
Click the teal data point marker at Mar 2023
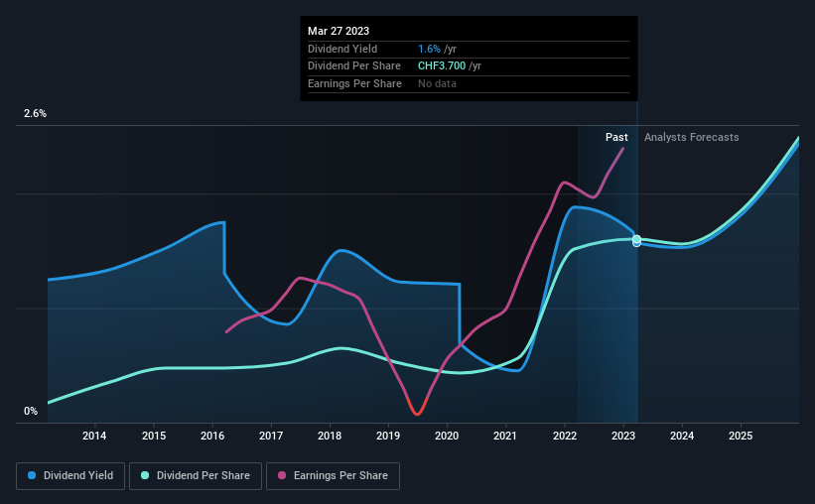point(636,239)
